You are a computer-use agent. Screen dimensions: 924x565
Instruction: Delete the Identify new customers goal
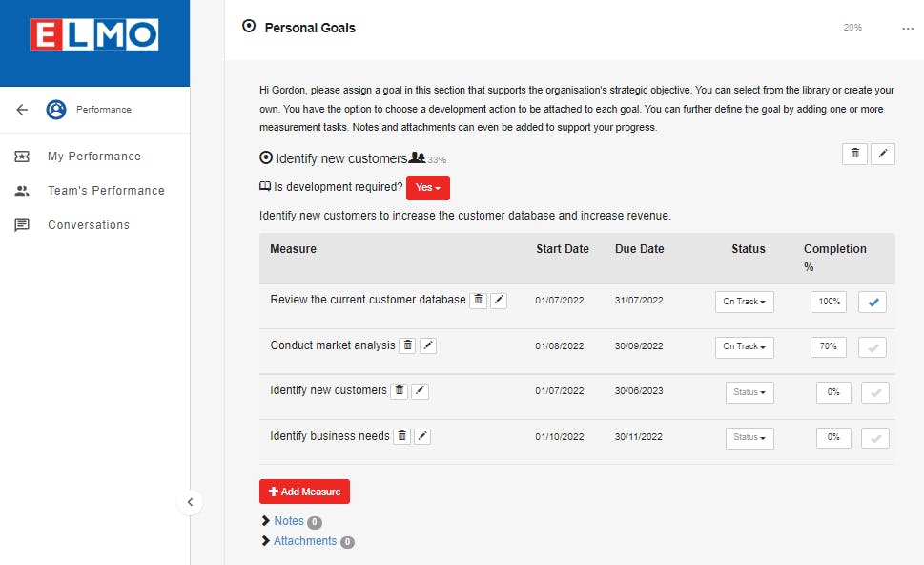coord(854,154)
